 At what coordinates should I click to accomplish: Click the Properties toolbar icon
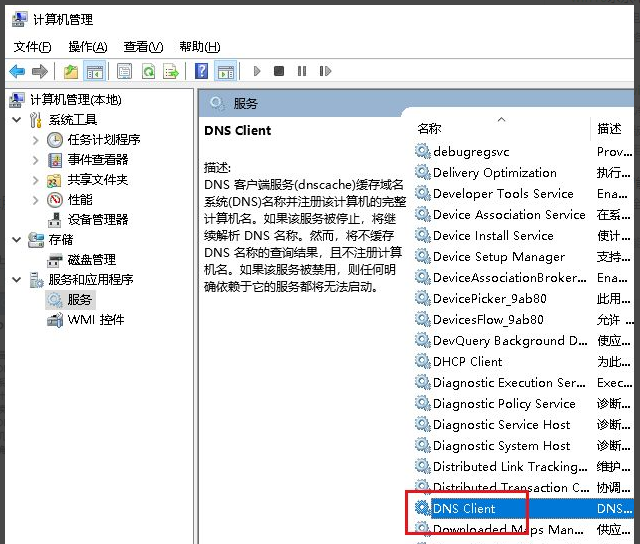(124, 71)
